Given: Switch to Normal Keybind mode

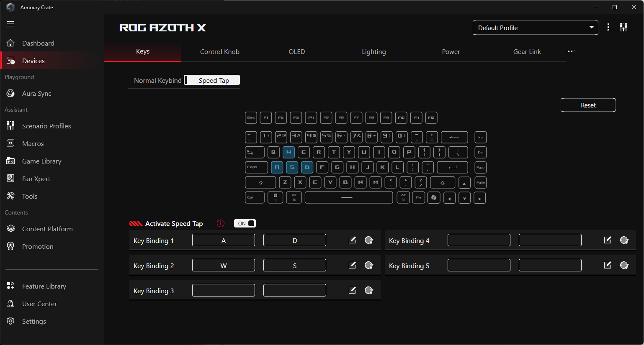Looking at the screenshot, I should [x=157, y=80].
